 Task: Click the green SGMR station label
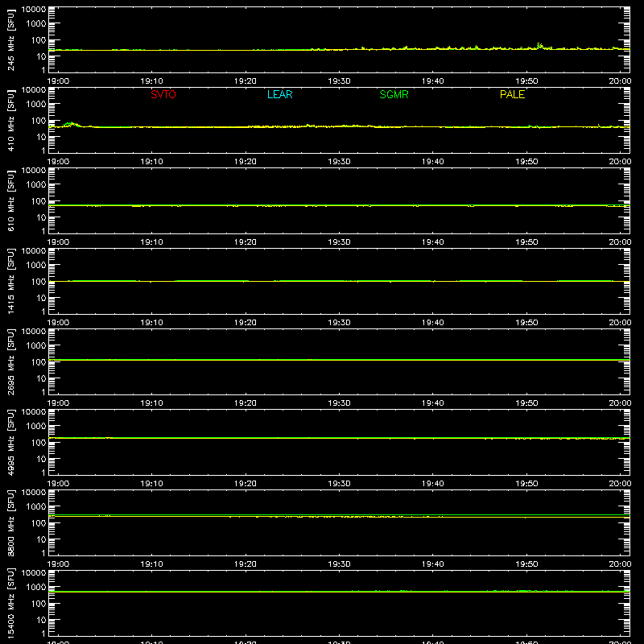pyautogui.click(x=394, y=94)
